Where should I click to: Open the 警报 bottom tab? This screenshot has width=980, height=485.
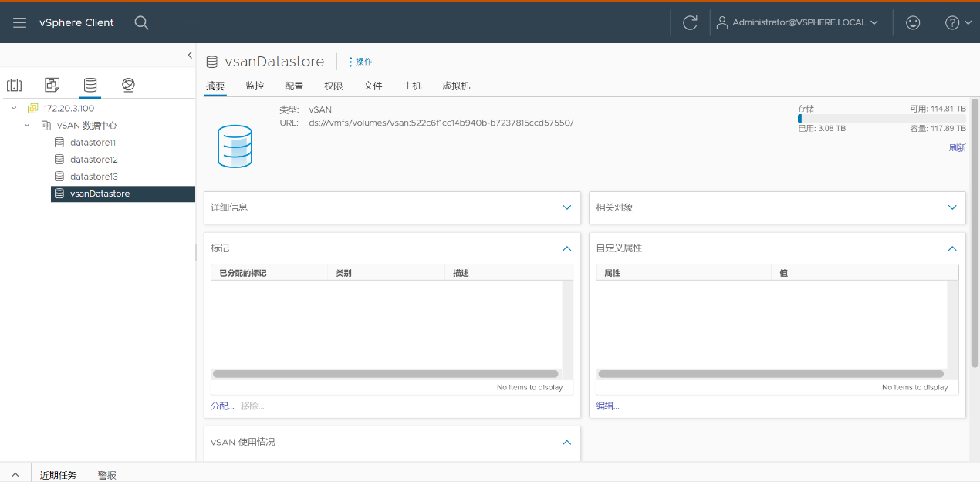(x=107, y=475)
